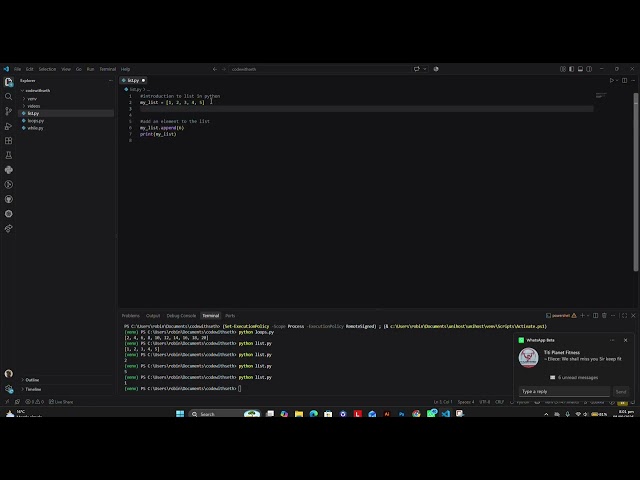Open the Python extension view
The height and width of the screenshot is (480, 640).
coord(9,170)
